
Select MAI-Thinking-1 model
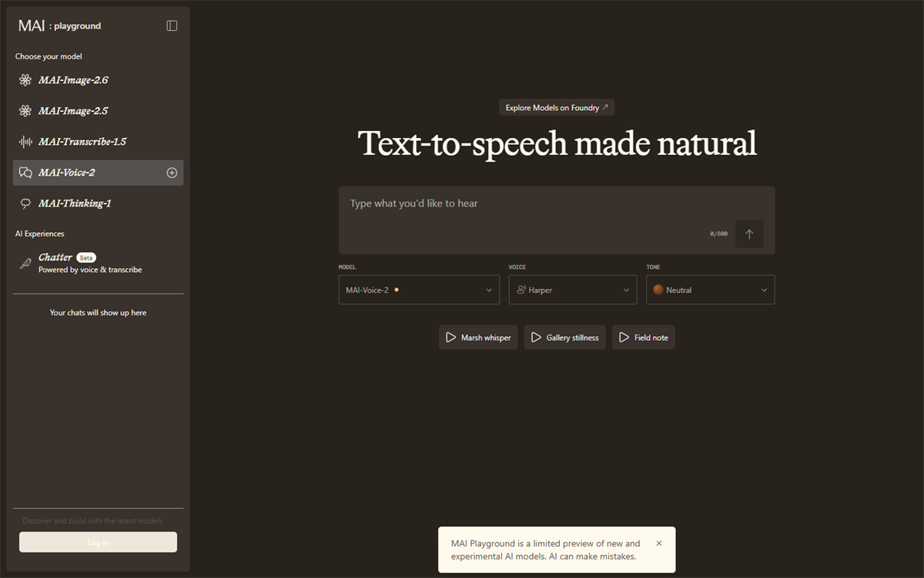pos(98,203)
